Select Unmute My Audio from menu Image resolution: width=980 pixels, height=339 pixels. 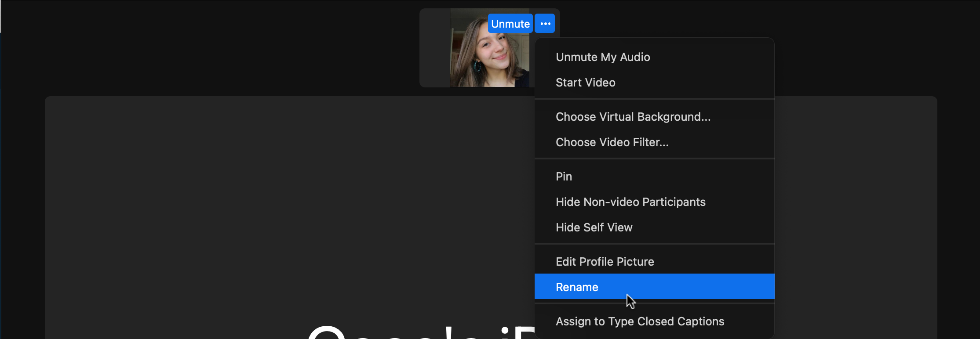click(x=654, y=57)
